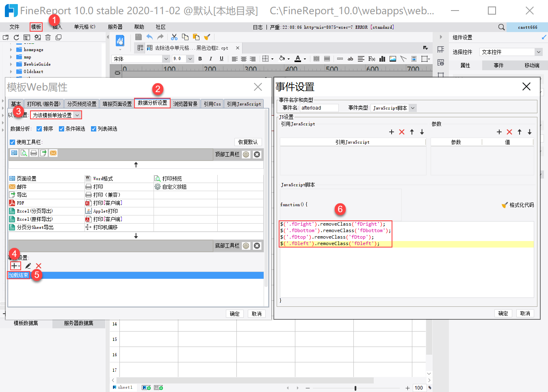Remove a parameter using the red X icon
The width and height of the screenshot is (548, 392).
point(509,132)
